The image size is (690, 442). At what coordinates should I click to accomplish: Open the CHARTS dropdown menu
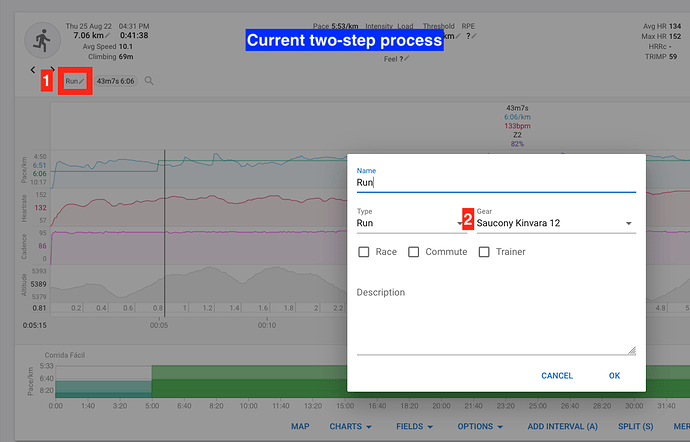tap(350, 426)
